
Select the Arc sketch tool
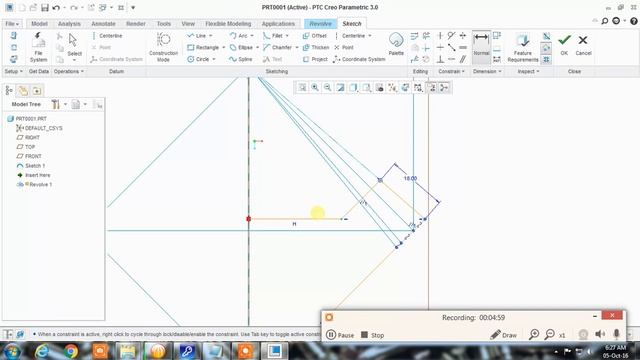pos(239,36)
